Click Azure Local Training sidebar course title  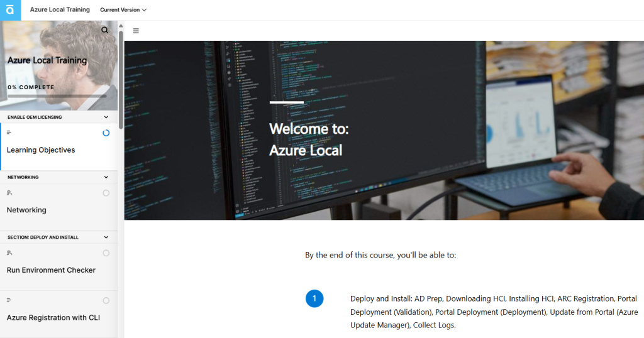[x=47, y=60]
